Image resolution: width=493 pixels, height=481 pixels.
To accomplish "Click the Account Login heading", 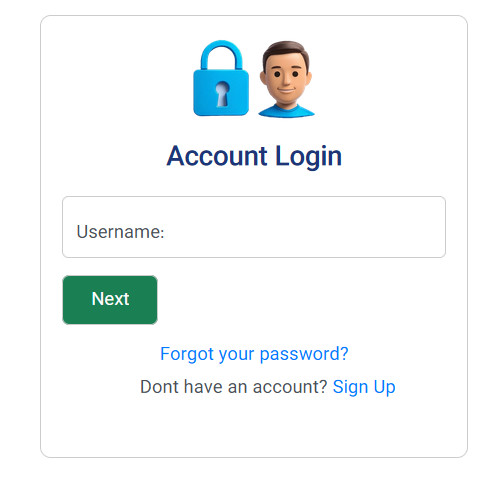I will click(254, 156).
